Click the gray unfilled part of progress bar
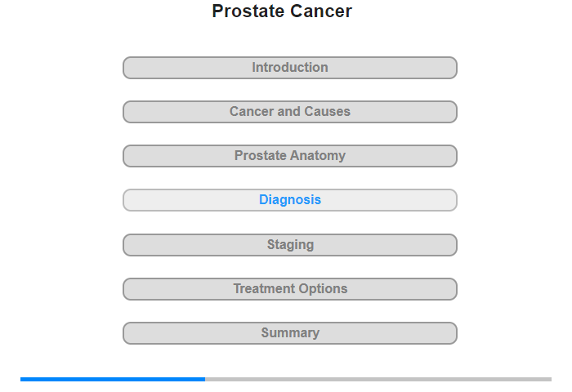The width and height of the screenshot is (572, 392). pyautogui.click(x=378, y=380)
